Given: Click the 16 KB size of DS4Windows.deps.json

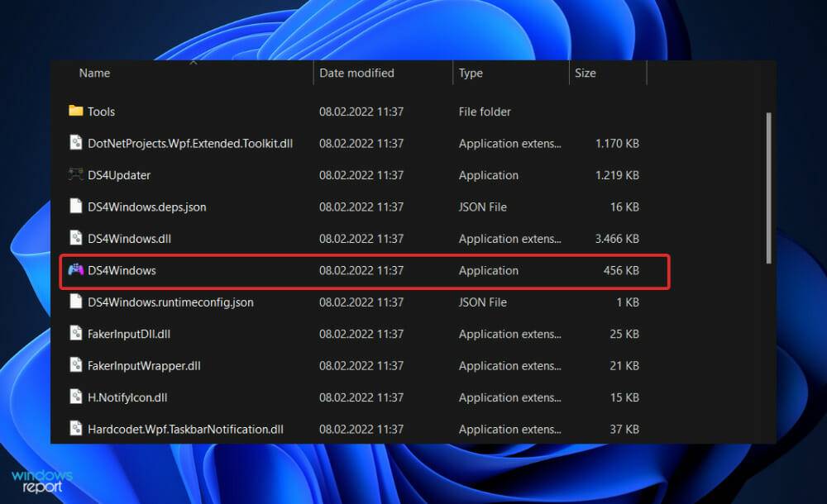Looking at the screenshot, I should 624,207.
